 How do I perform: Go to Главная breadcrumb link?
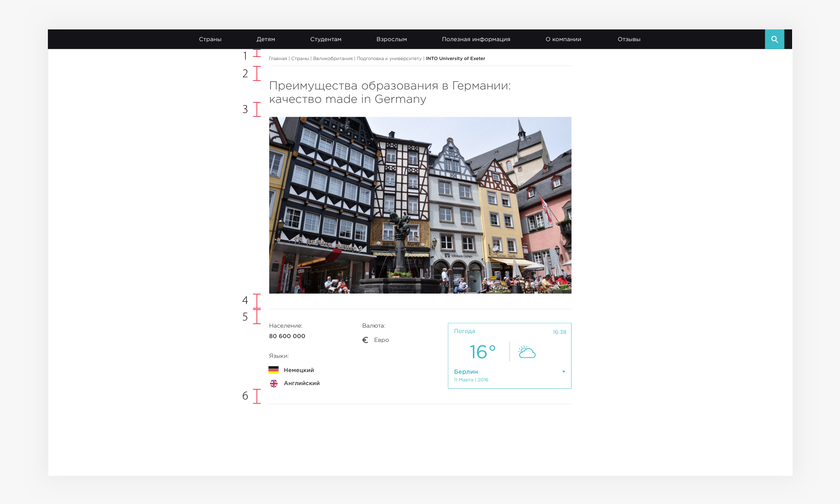(x=278, y=58)
